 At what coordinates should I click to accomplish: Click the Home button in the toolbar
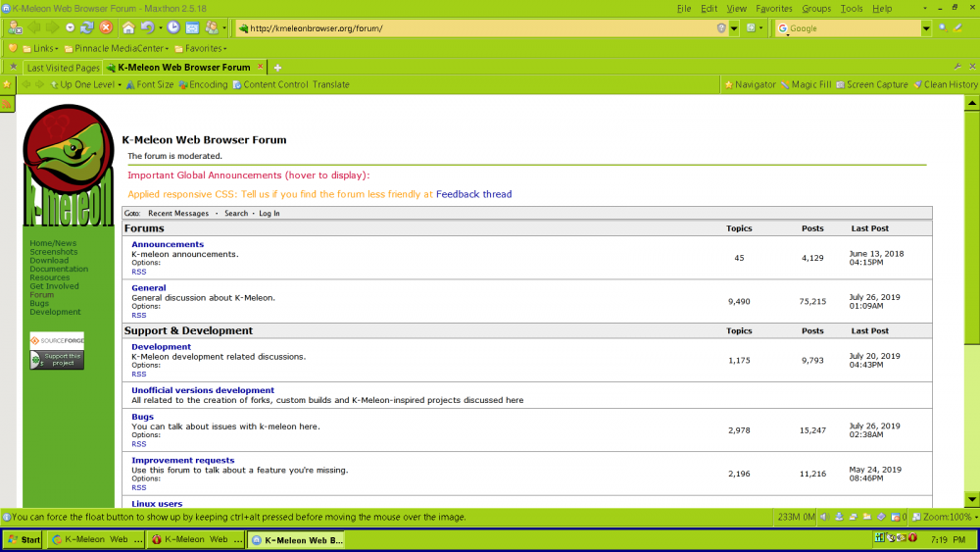click(x=128, y=27)
